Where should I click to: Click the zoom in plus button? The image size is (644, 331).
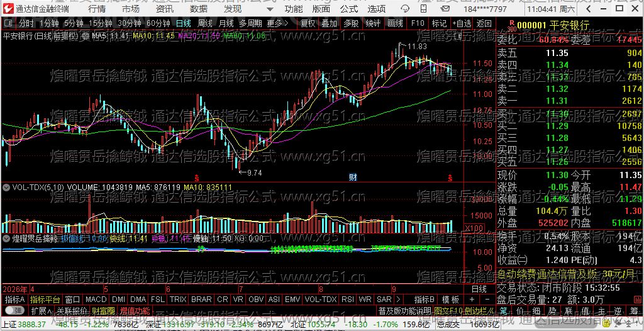472,300
